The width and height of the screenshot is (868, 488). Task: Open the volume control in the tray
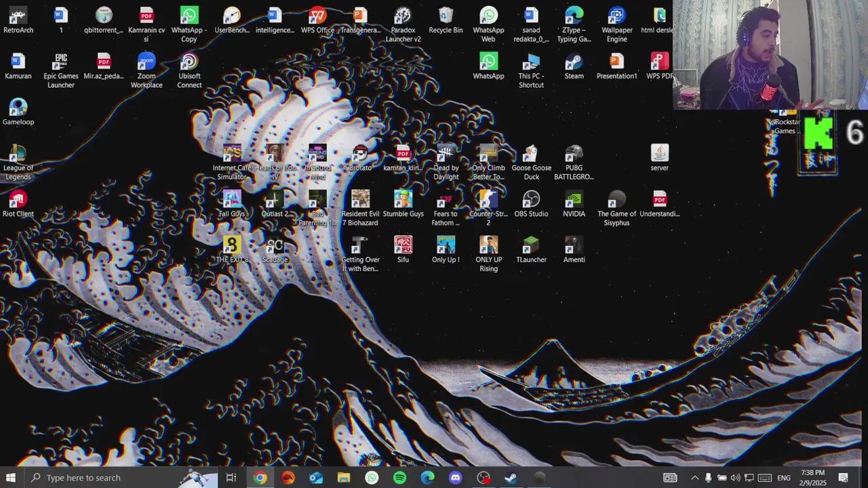pyautogui.click(x=735, y=478)
